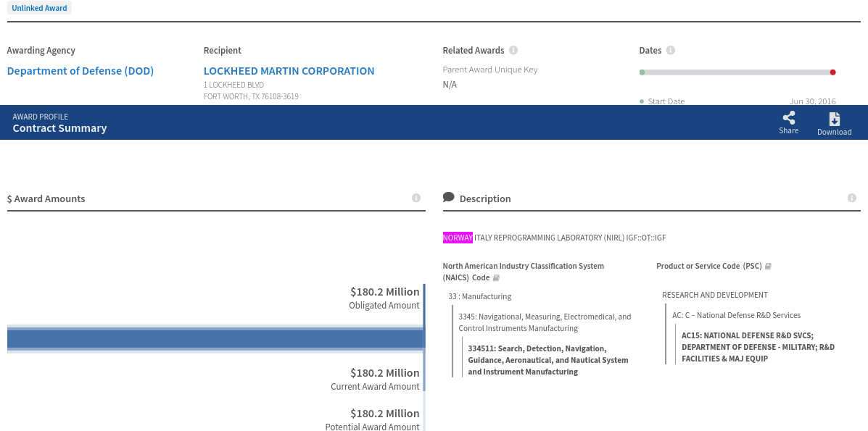The height and width of the screenshot is (431, 868).
Task: Click the 'Obligated Amount' label
Action: click(x=384, y=306)
